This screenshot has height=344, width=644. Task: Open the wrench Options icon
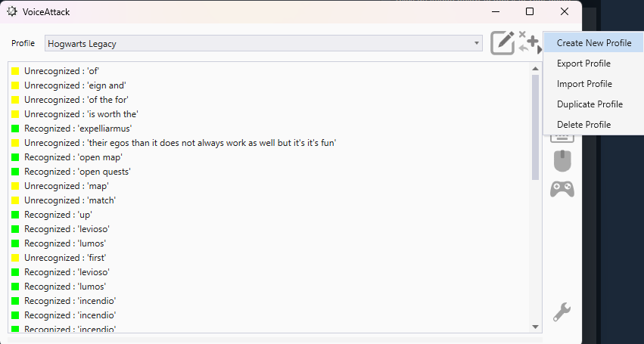coord(562,311)
